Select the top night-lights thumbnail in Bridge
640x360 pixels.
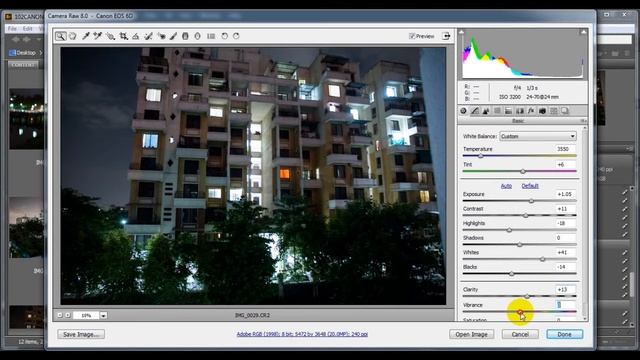27,118
